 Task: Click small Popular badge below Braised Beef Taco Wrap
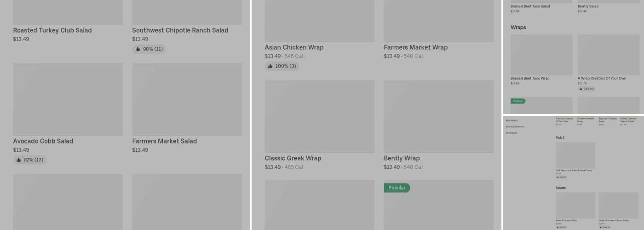point(518,101)
